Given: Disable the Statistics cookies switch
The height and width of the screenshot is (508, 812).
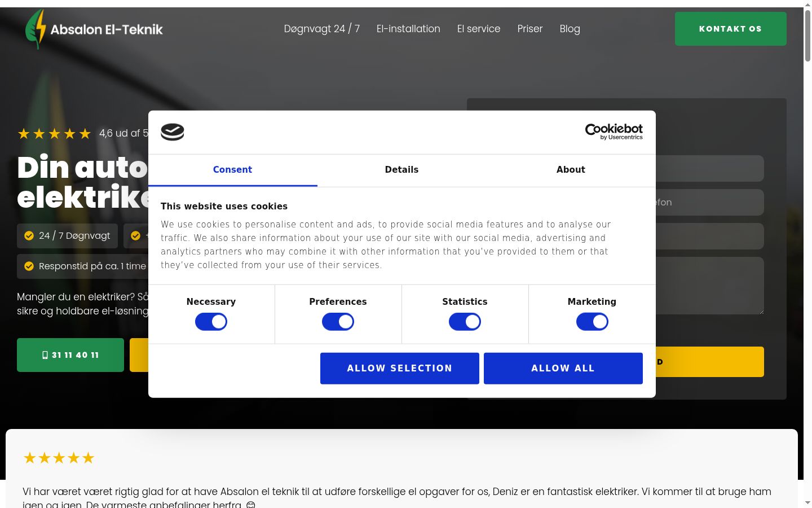Looking at the screenshot, I should (x=465, y=322).
